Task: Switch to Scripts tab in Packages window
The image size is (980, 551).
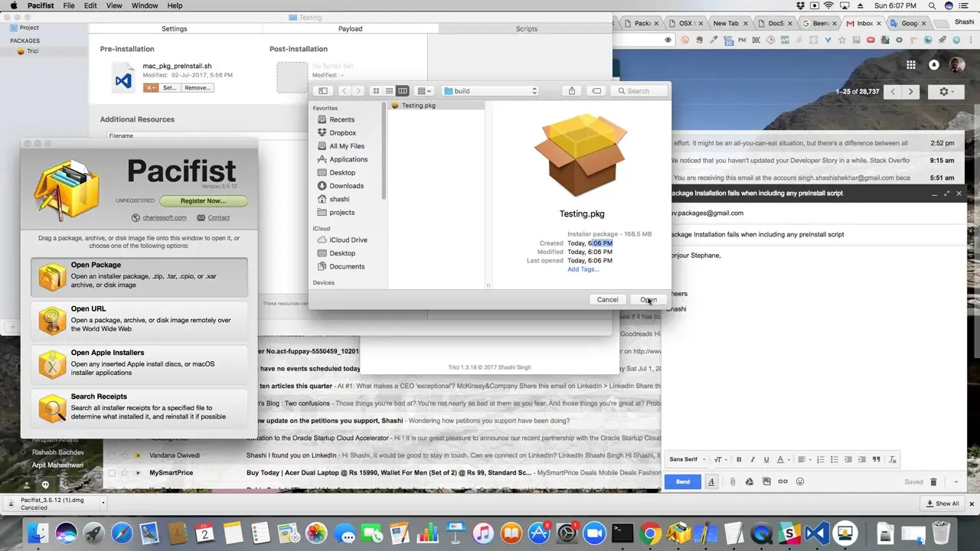Action: tap(526, 29)
